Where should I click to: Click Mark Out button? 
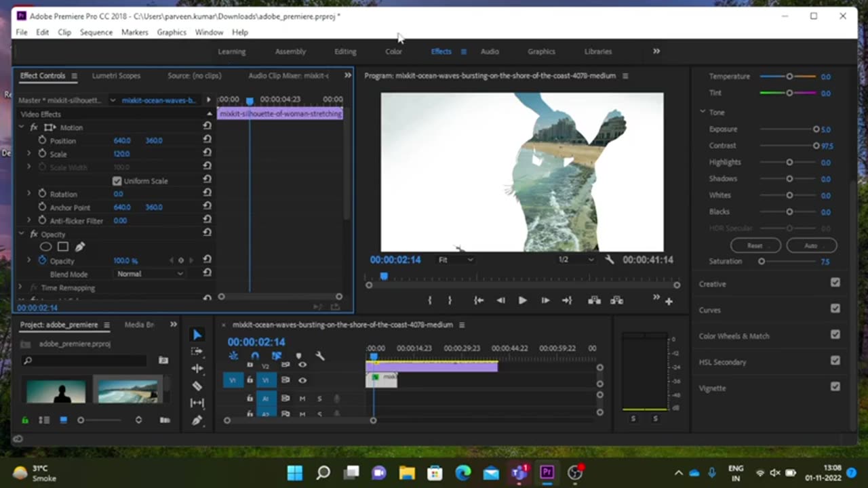(450, 300)
